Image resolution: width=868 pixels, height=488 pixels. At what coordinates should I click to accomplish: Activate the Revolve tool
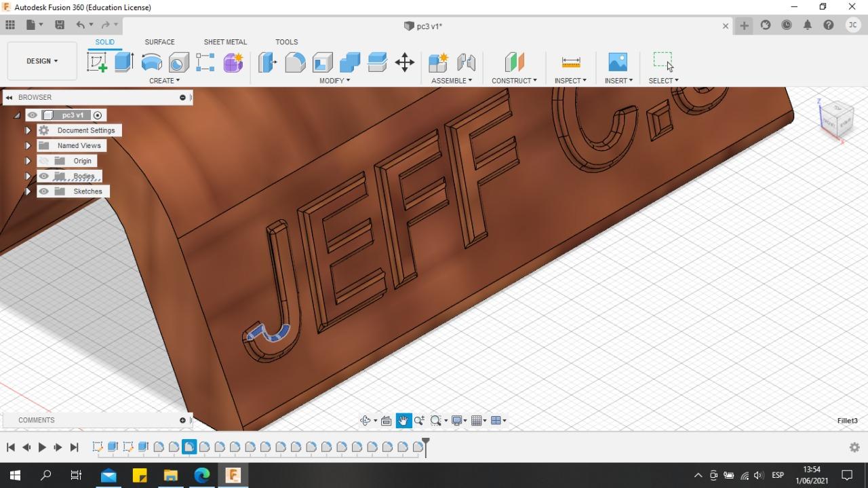tap(151, 62)
